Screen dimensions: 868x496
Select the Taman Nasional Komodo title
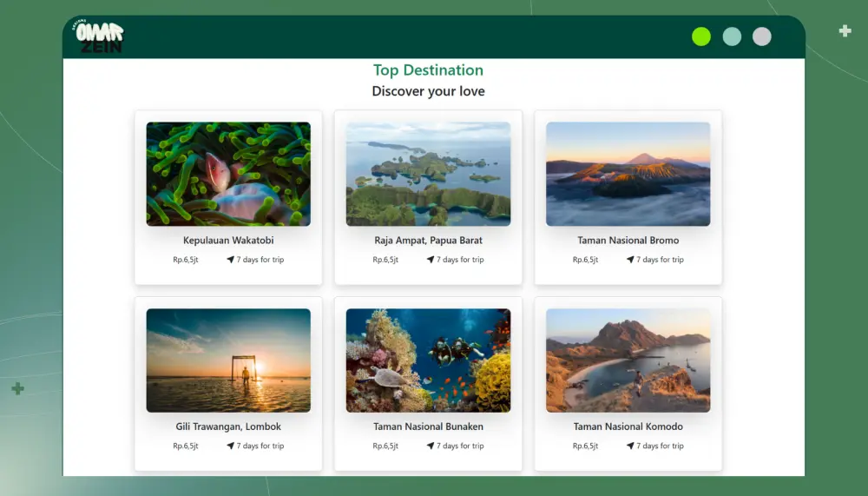(628, 427)
